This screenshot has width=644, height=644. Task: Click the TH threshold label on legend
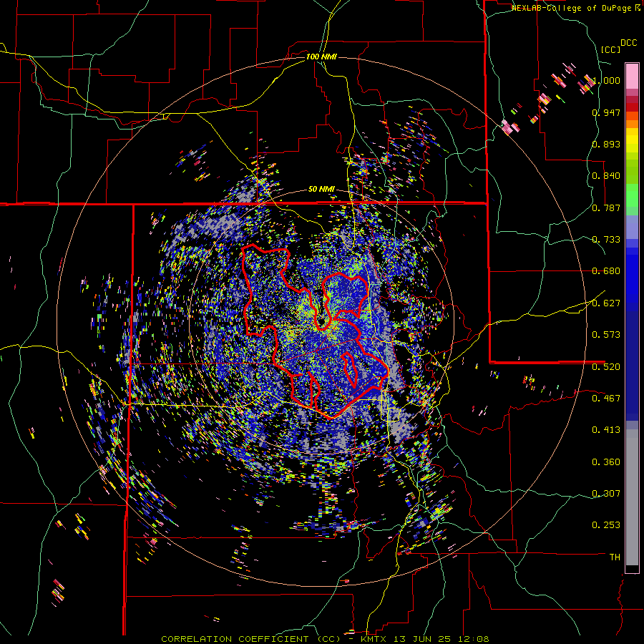615,557
